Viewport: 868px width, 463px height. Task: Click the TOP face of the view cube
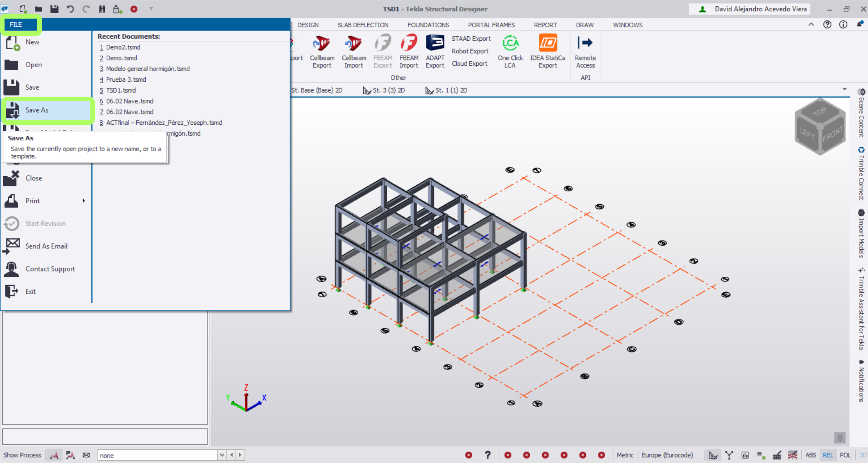point(819,111)
